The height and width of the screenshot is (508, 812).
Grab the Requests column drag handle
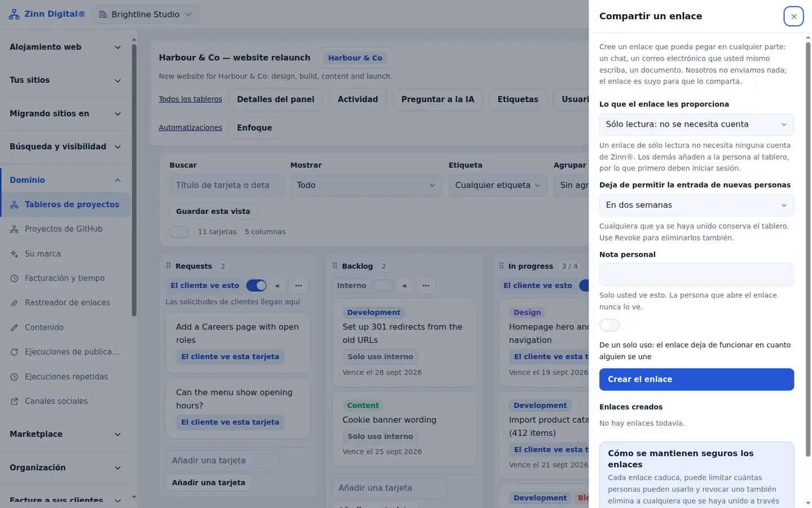tap(168, 266)
